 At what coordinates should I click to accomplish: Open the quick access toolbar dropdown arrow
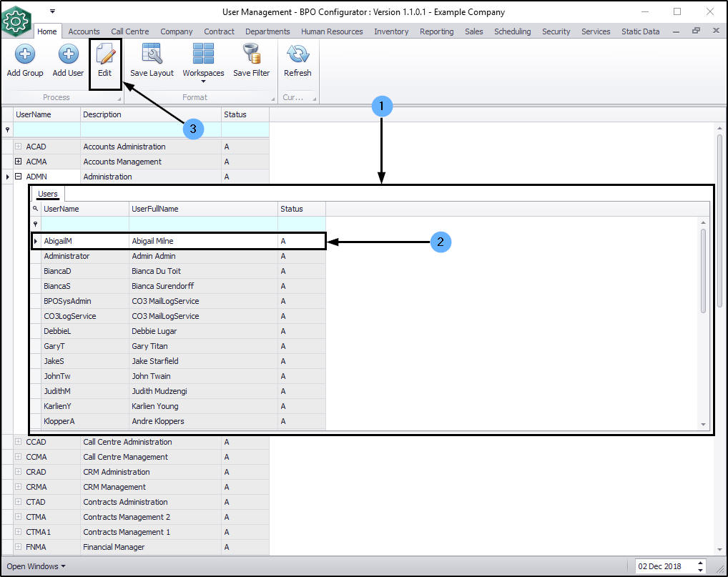52,11
